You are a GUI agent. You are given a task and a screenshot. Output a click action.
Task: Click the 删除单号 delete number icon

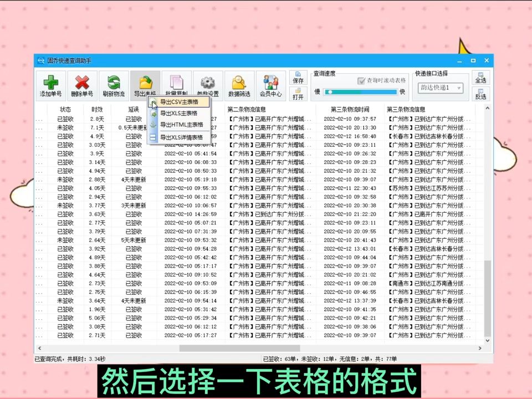81,84
